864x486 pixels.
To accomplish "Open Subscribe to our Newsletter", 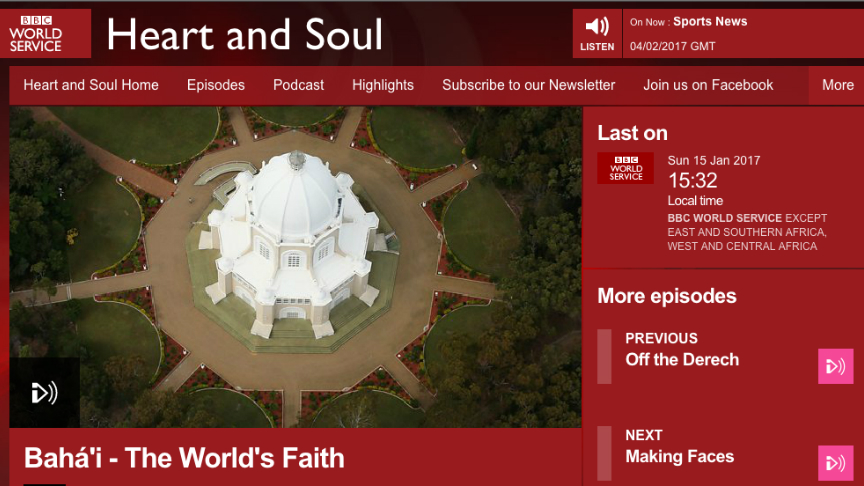I will pos(528,85).
